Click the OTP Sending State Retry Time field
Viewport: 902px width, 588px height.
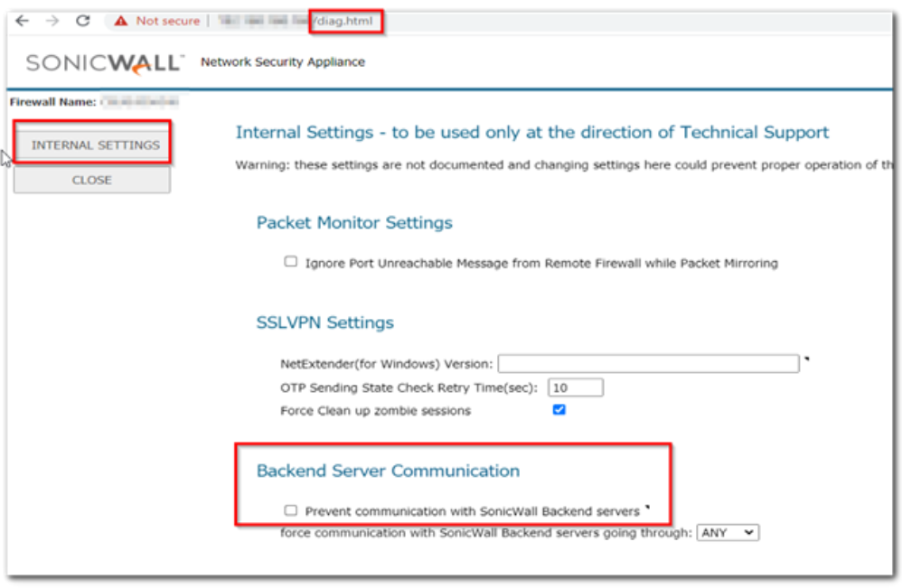[575, 387]
